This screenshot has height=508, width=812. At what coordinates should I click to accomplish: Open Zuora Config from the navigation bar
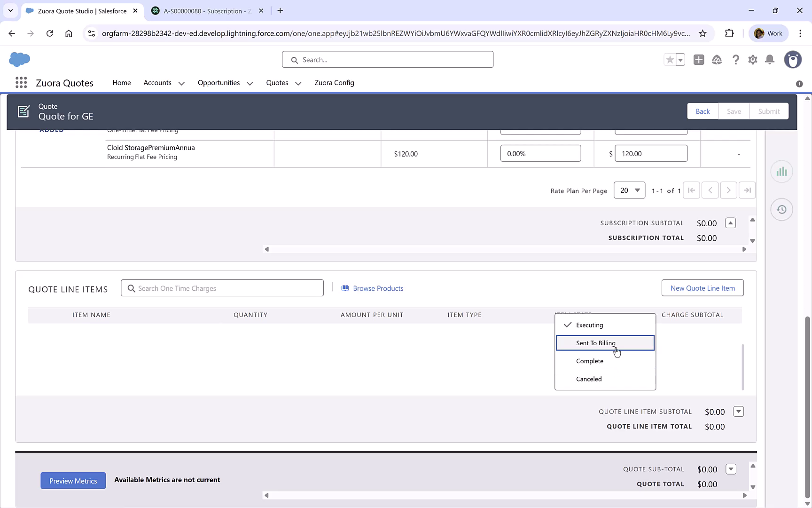point(334,83)
